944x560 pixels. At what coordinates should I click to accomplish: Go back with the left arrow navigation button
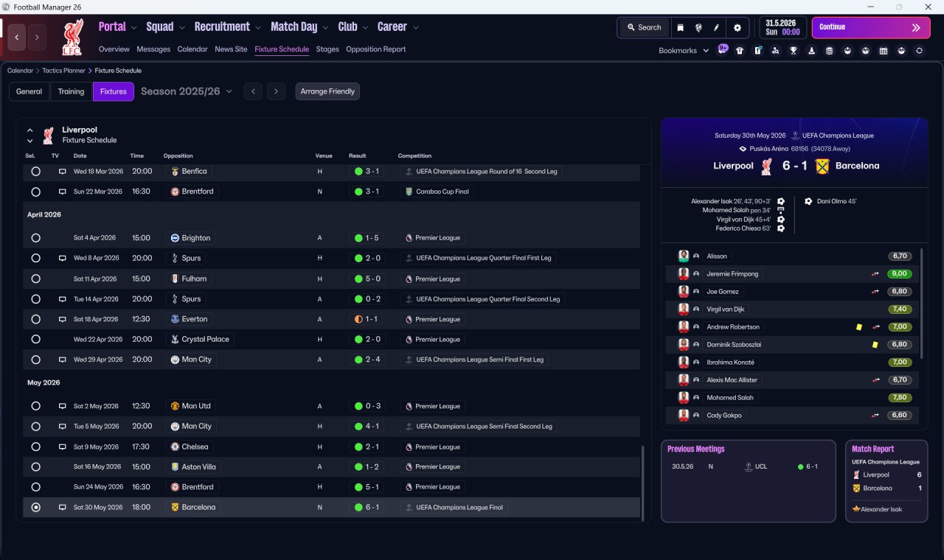pyautogui.click(x=17, y=37)
